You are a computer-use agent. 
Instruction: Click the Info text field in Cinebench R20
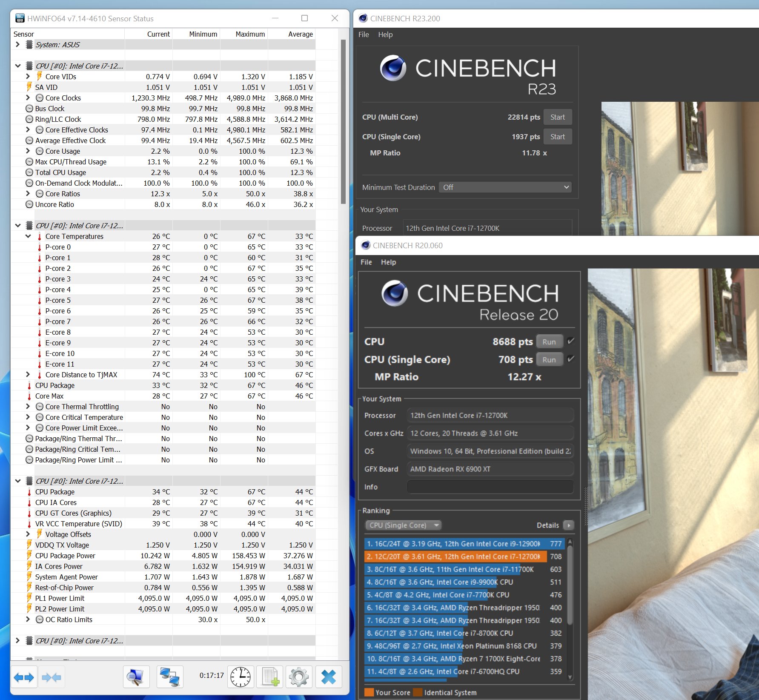[490, 487]
